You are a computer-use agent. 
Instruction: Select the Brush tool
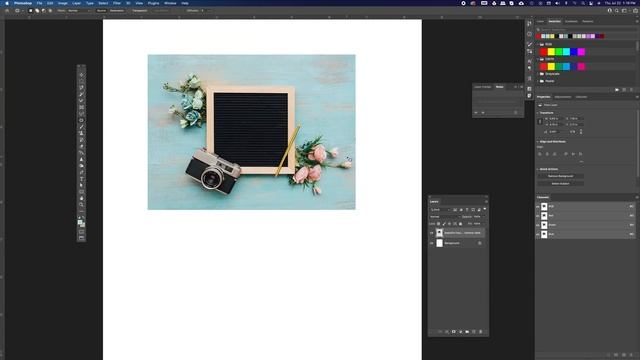pos(81,127)
